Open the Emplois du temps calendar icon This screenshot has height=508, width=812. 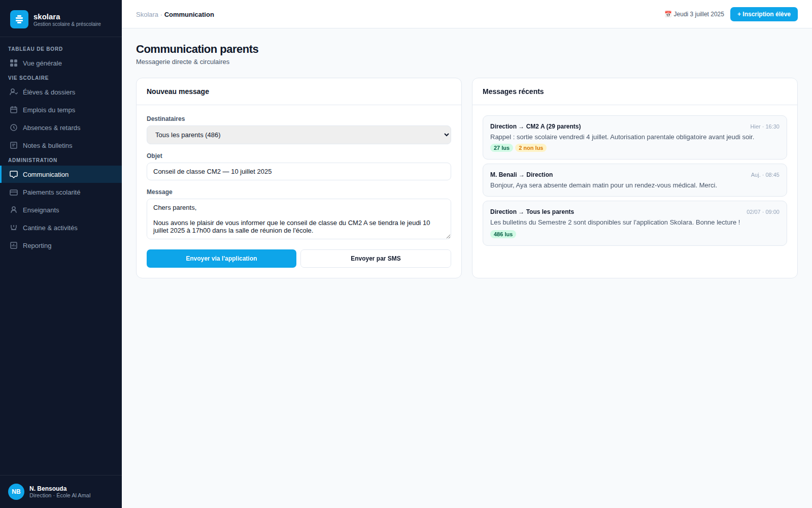pos(14,110)
